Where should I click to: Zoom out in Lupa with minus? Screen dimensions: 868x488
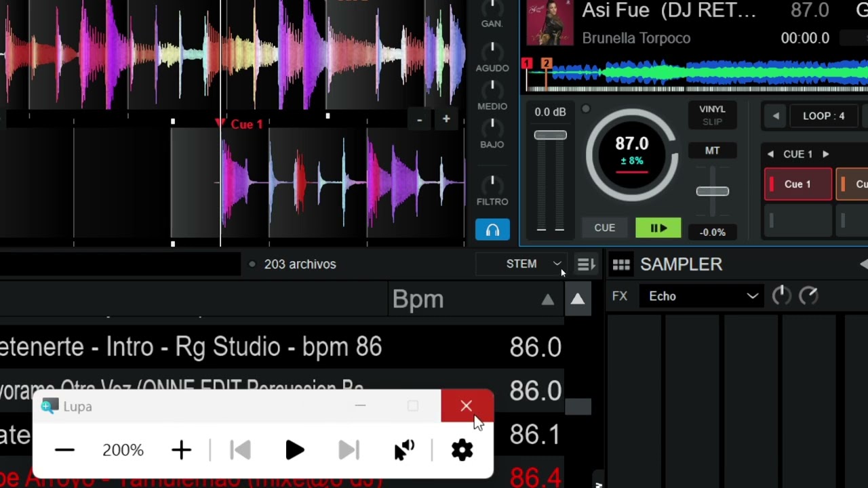(x=64, y=450)
